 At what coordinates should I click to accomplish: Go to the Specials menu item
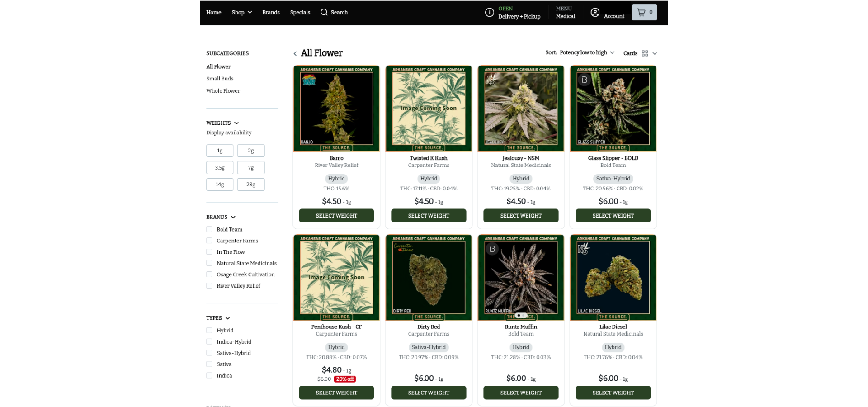[300, 12]
